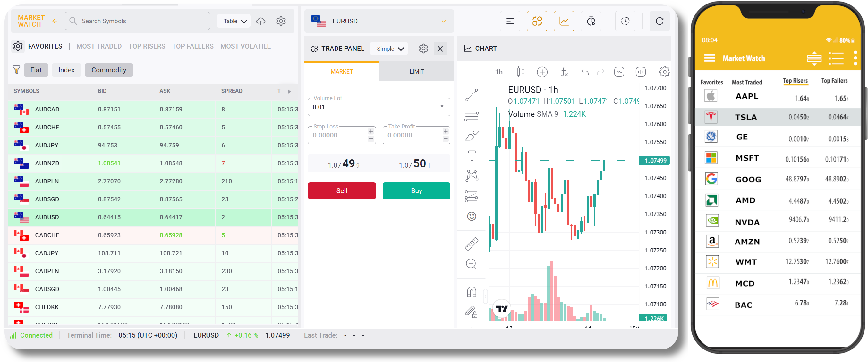The height and width of the screenshot is (362, 868).
Task: Open Favorites settings gear icon
Action: 18,46
